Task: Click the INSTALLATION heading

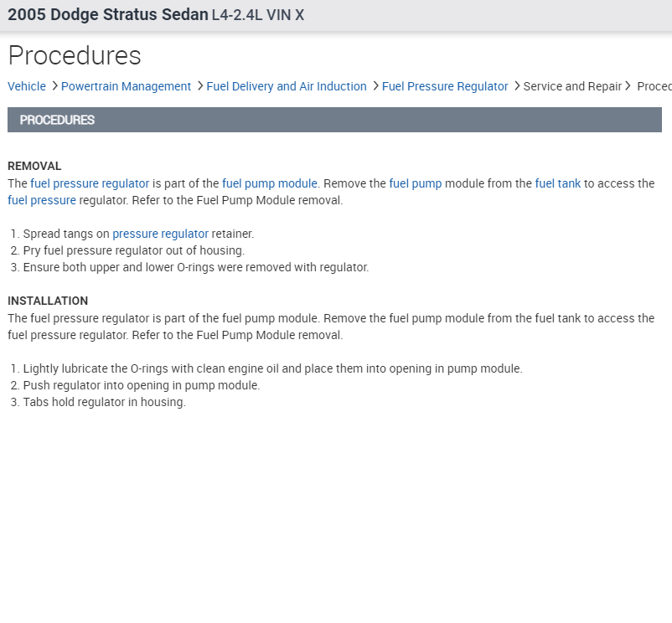Action: (48, 301)
